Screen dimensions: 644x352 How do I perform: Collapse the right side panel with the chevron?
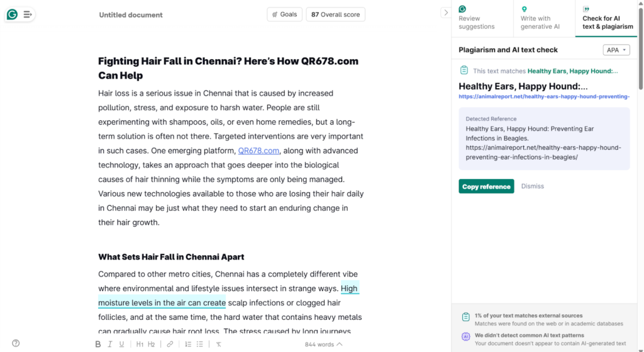[x=445, y=13]
